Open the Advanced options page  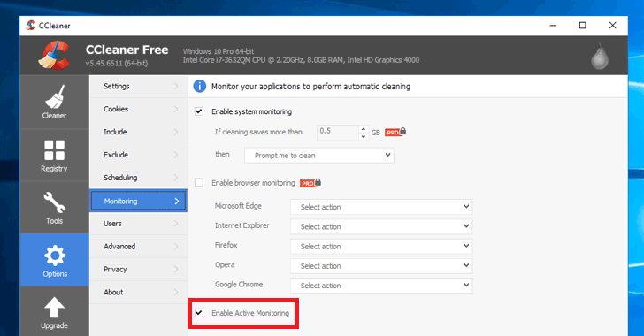(x=138, y=247)
